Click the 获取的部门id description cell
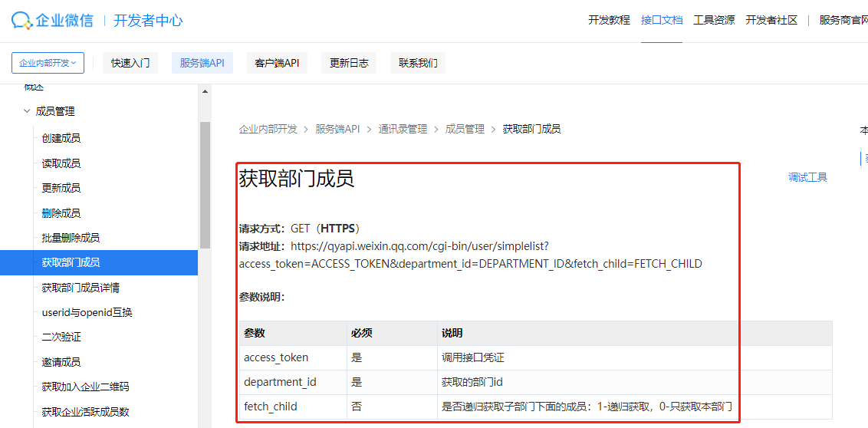The height and width of the screenshot is (428, 868). pyautogui.click(x=635, y=382)
